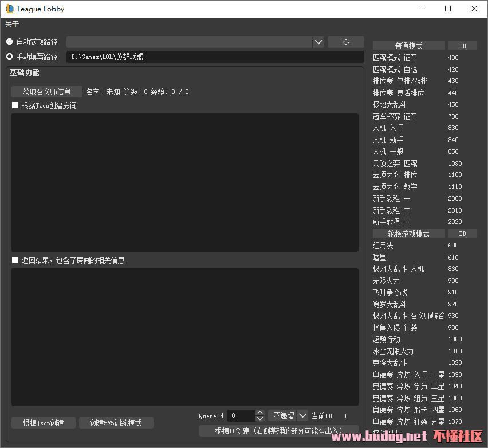Decrease QueueId with the down arrow

click(260, 419)
